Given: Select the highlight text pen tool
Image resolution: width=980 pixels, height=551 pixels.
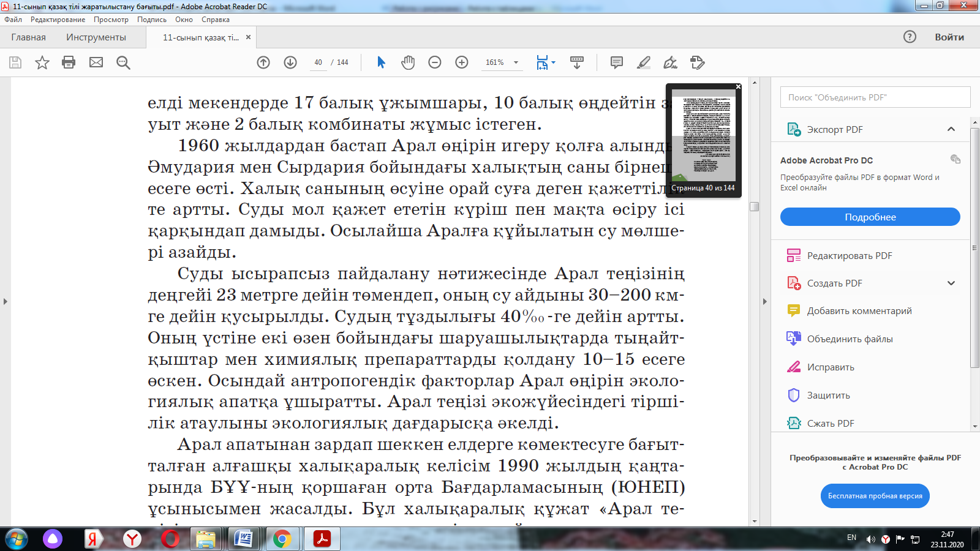Looking at the screenshot, I should pyautogui.click(x=644, y=62).
